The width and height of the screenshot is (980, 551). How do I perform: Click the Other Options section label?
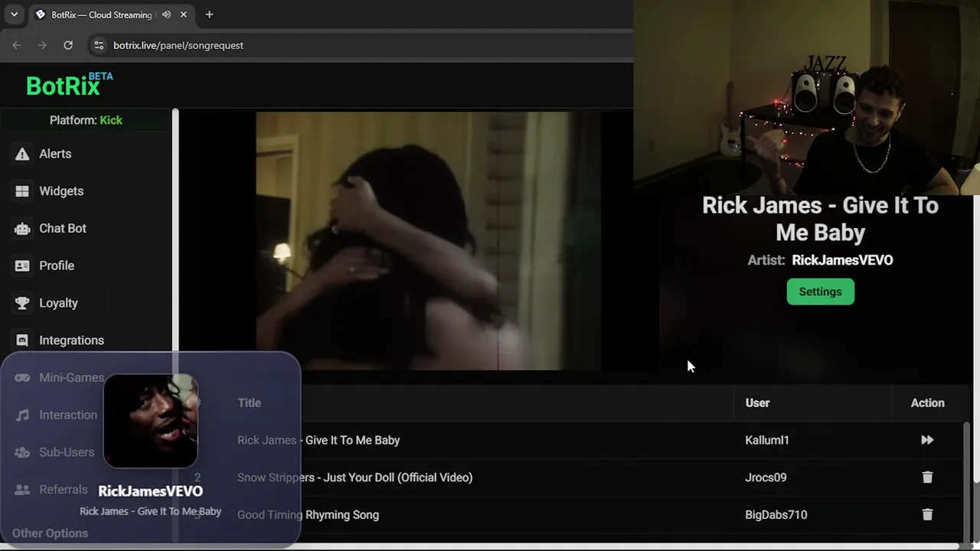(x=50, y=533)
